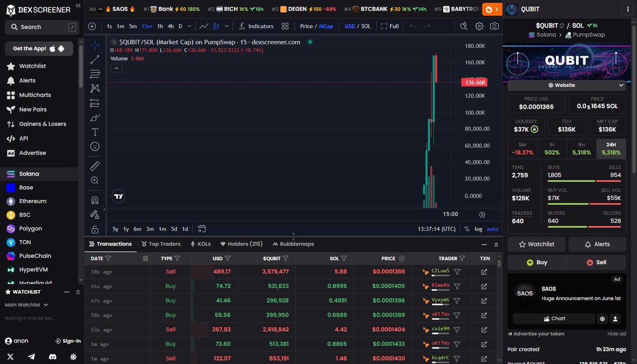Select the 5m chart interval
Image resolution: width=637 pixels, height=364 pixels.
(133, 26)
